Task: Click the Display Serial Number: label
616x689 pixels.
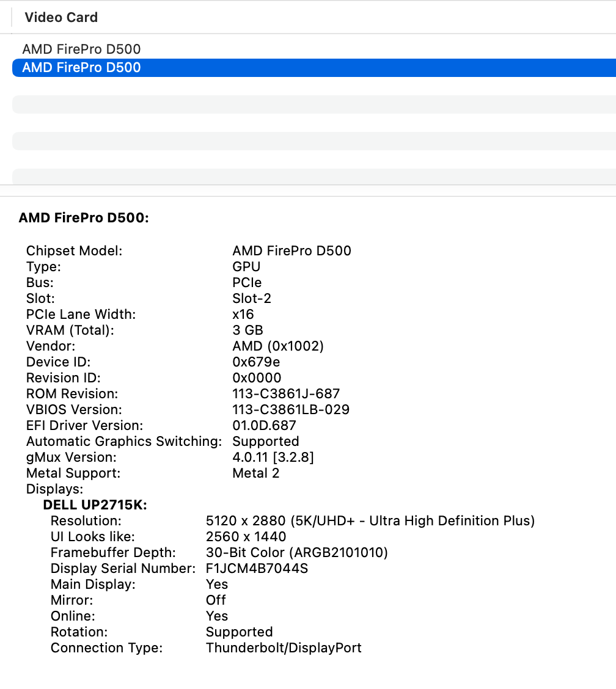Action: coord(123,568)
